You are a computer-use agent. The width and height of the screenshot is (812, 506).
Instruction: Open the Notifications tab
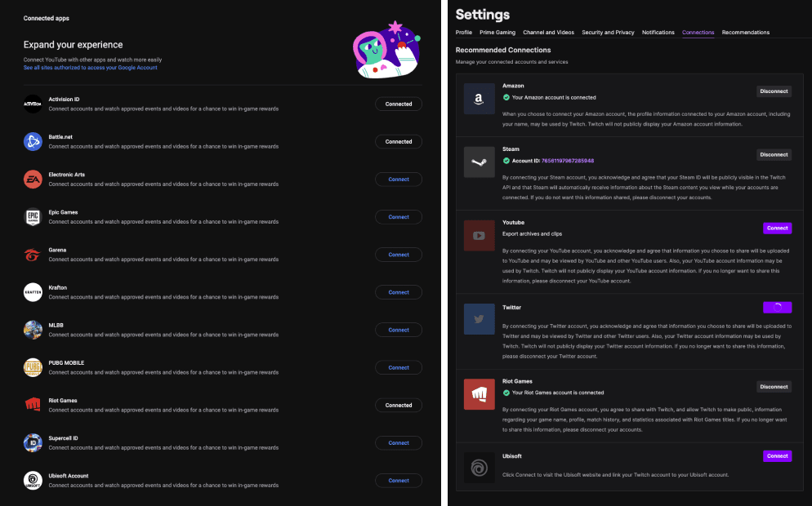658,32
